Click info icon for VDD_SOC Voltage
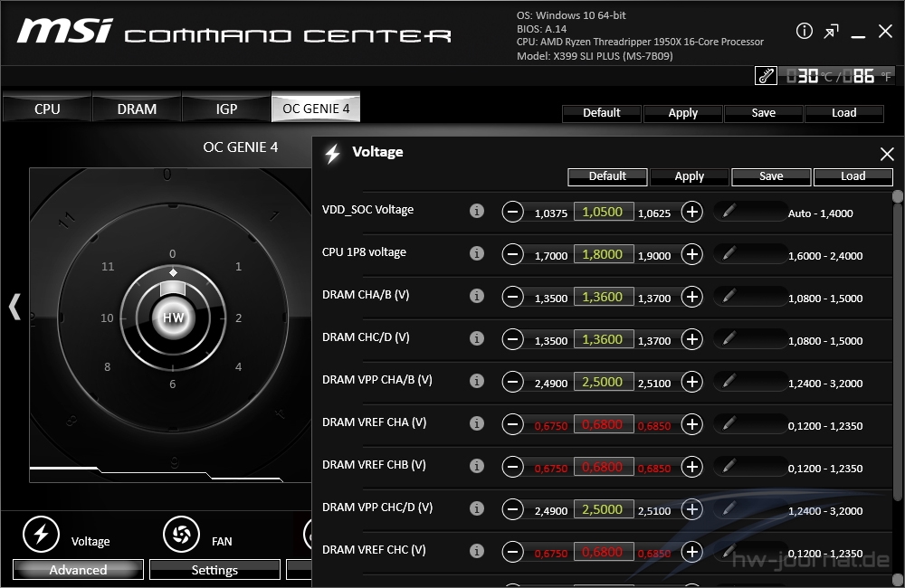The height and width of the screenshot is (588, 905). coord(477,211)
